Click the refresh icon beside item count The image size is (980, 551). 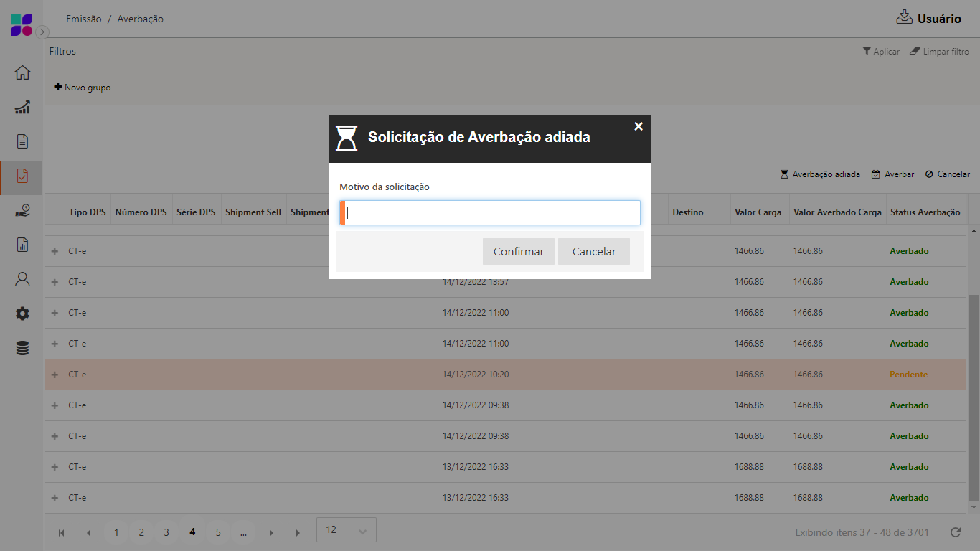[955, 532]
